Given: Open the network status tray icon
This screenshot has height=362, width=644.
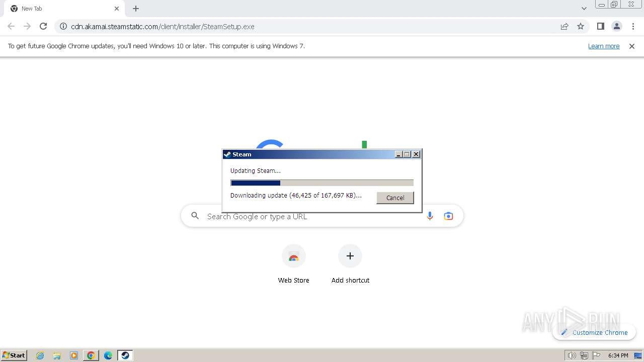Looking at the screenshot, I should [584, 355].
